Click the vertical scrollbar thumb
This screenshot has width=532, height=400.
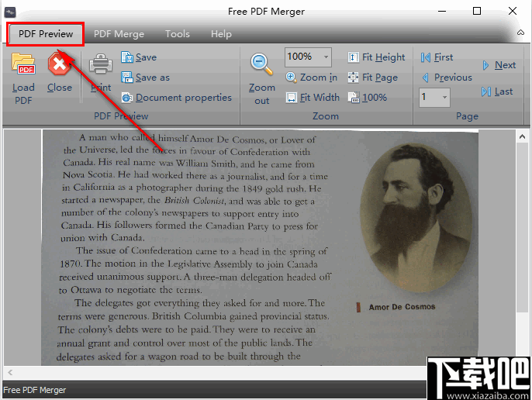coord(523,227)
